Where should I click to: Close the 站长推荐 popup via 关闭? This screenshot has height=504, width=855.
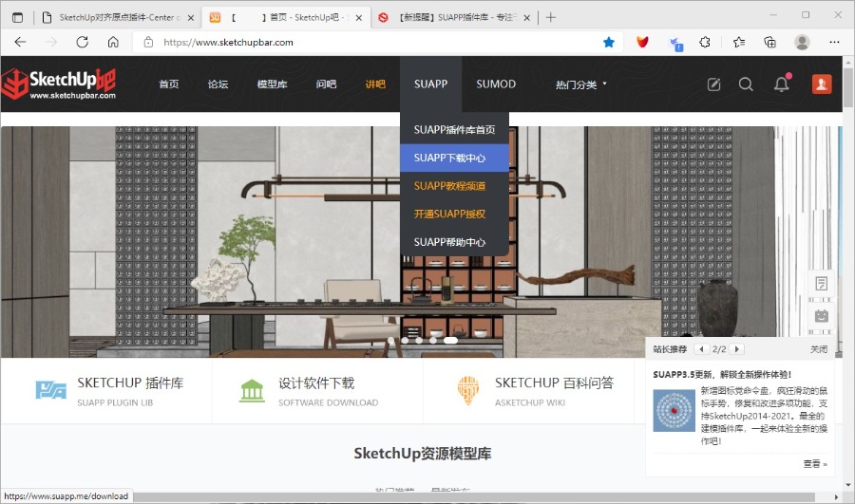pyautogui.click(x=819, y=349)
